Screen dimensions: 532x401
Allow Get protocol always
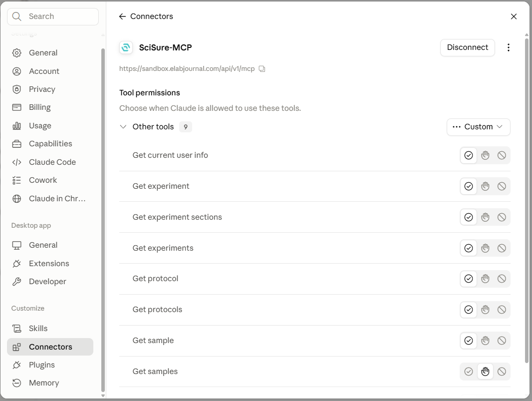coord(469,279)
